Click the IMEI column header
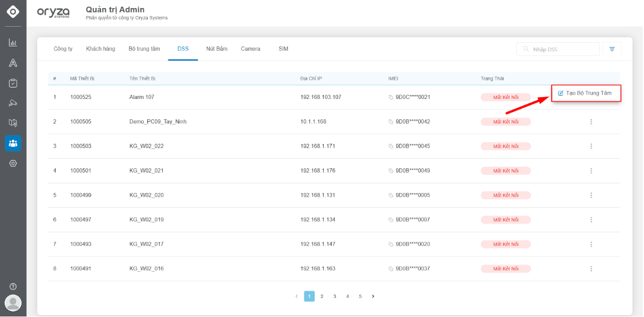644x317 pixels. (x=393, y=79)
